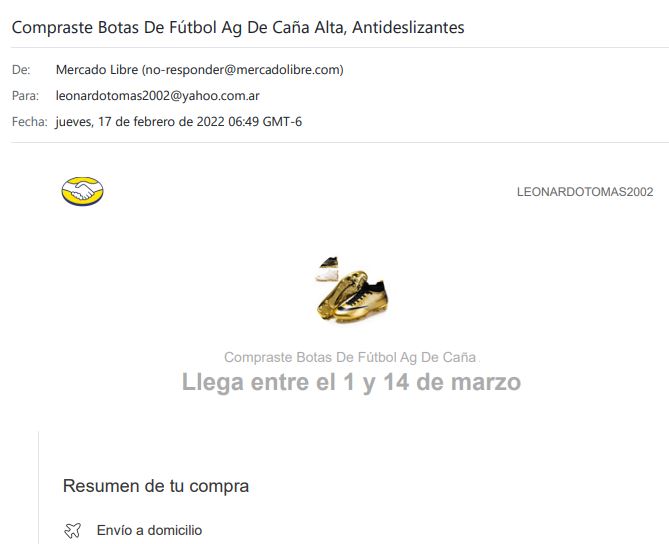Select the 'Envío a domicilio' text
Screen dimensions: 669x544
(x=149, y=530)
